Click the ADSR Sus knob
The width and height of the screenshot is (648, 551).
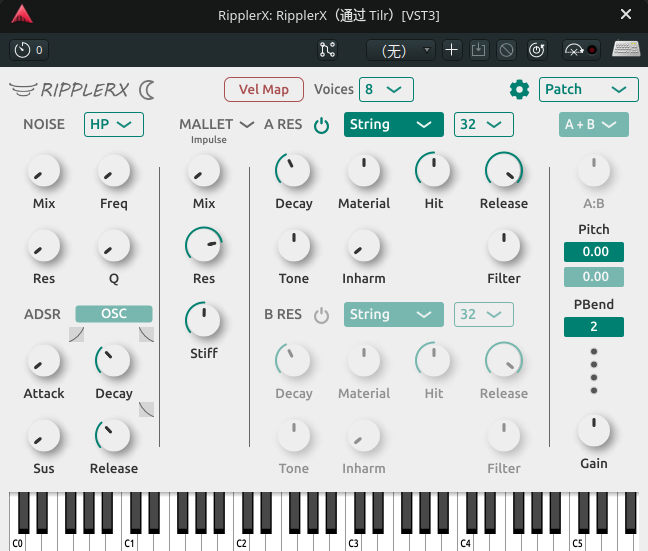tap(44, 436)
